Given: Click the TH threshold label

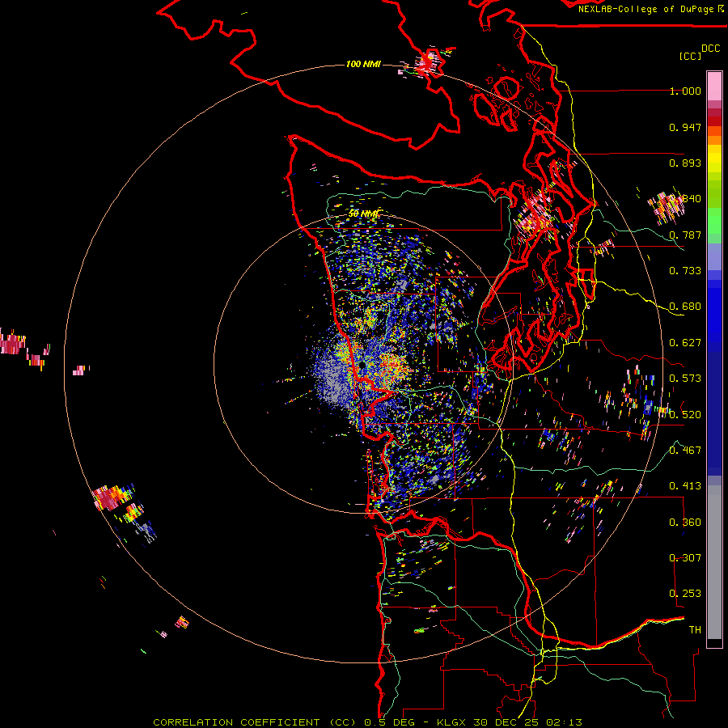Looking at the screenshot, I should point(695,630).
